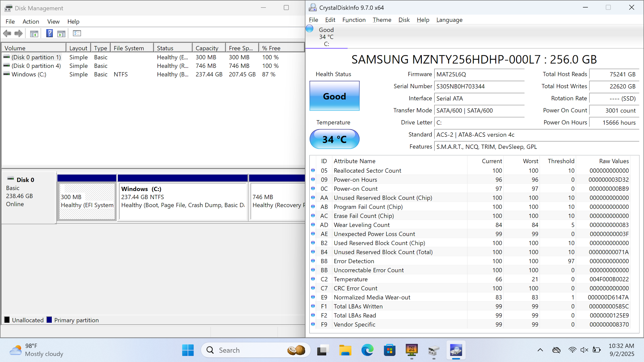644x362 pixels.
Task: Click the CrystalDiskInfo Good status circle for C:
Action: click(310, 29)
